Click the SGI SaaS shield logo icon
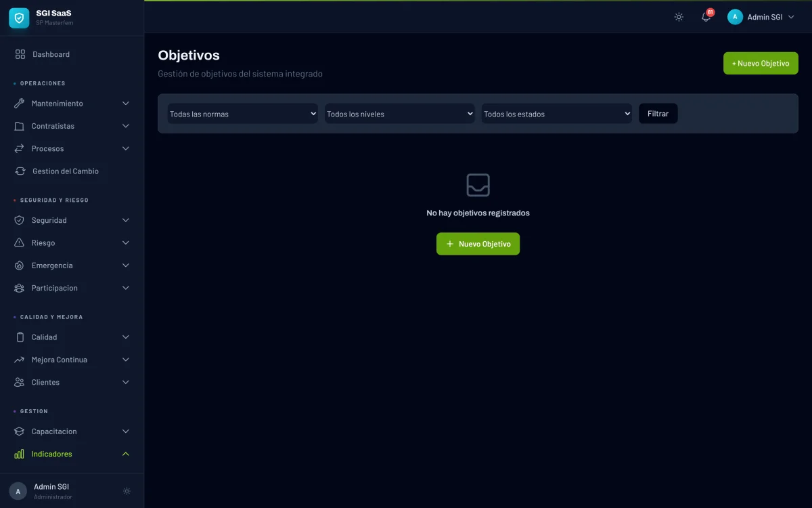Screen dimensions: 812x508 (19, 18)
